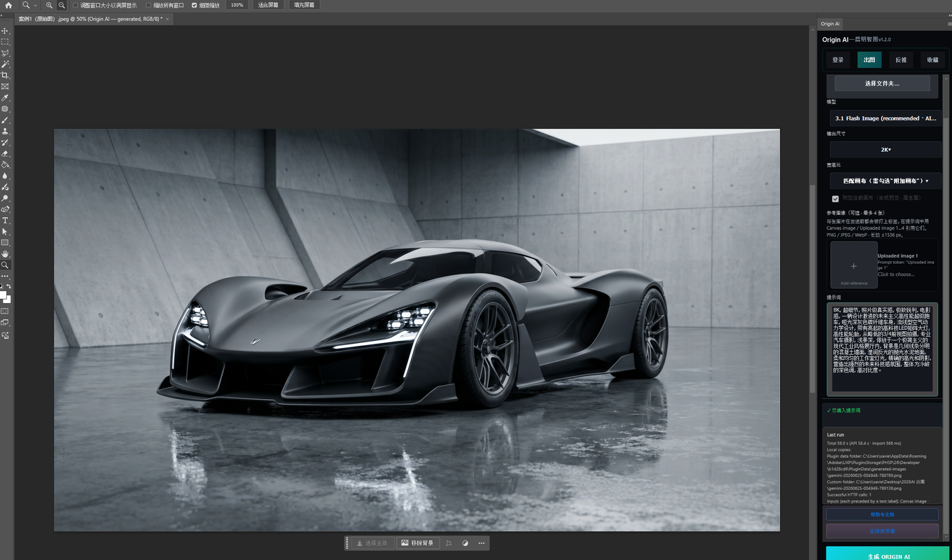Uncheck 附加当前画布 checkbox

835,199
